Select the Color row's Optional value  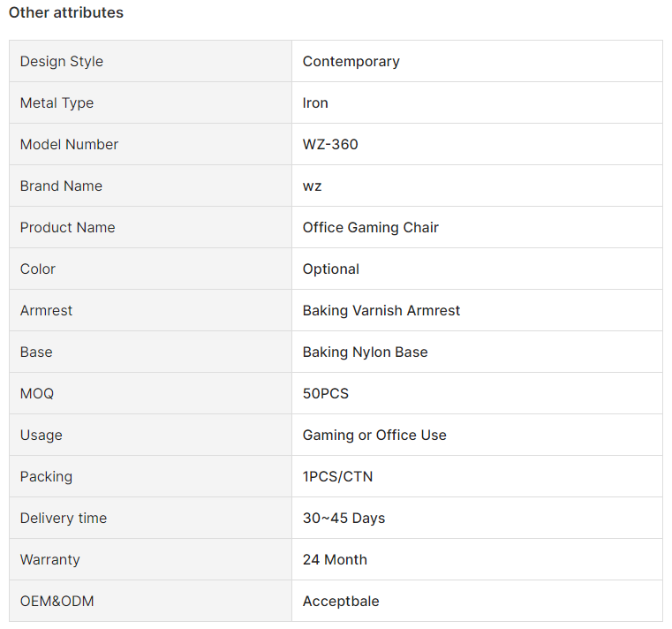[x=331, y=269]
